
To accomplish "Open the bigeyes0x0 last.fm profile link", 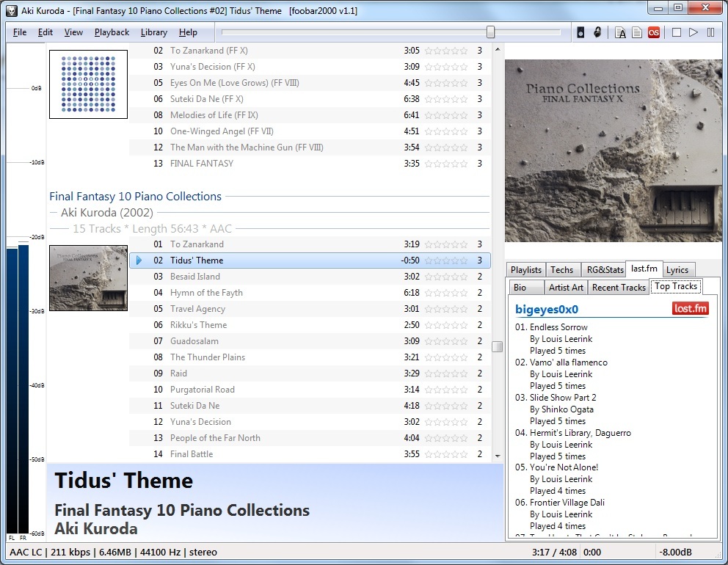I will (547, 309).
